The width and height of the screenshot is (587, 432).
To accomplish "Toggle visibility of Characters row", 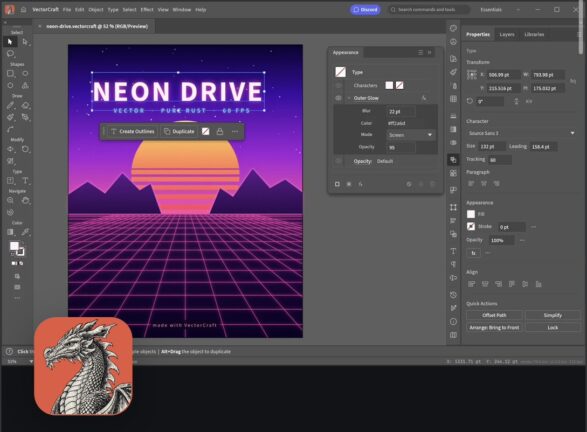I will click(338, 85).
